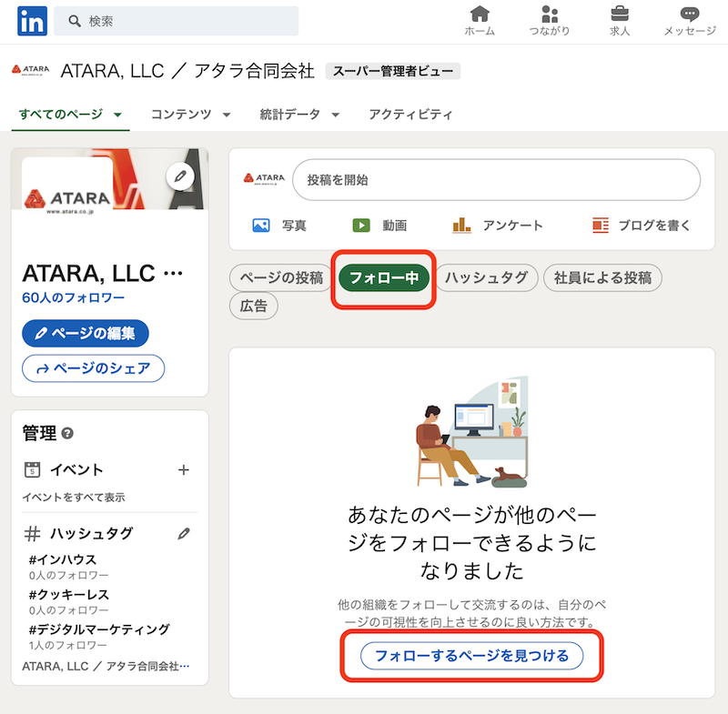Add a new event with plus icon
This screenshot has height=714, width=728.
(x=184, y=470)
